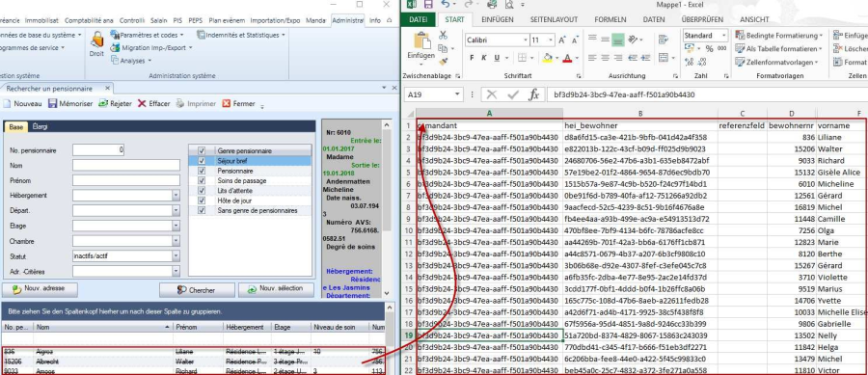Open Zellenformatvorlagen in Excel
The height and width of the screenshot is (375, 868).
(776, 62)
